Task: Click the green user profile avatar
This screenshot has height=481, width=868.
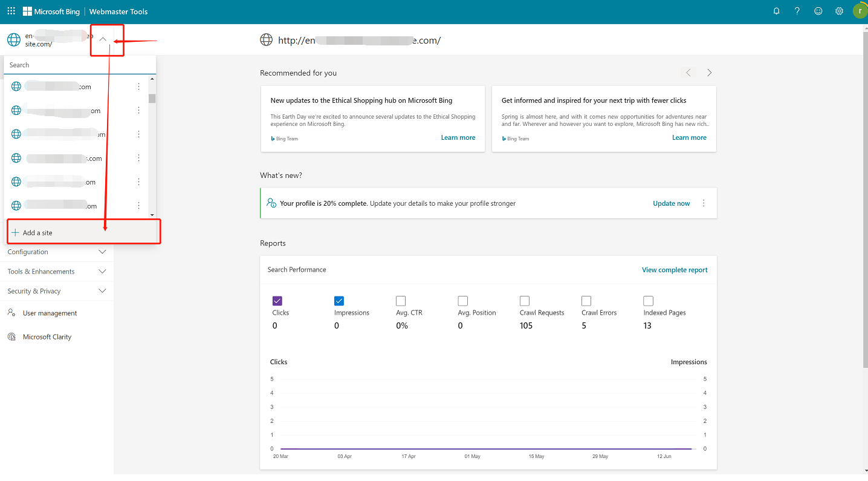Action: tap(860, 11)
